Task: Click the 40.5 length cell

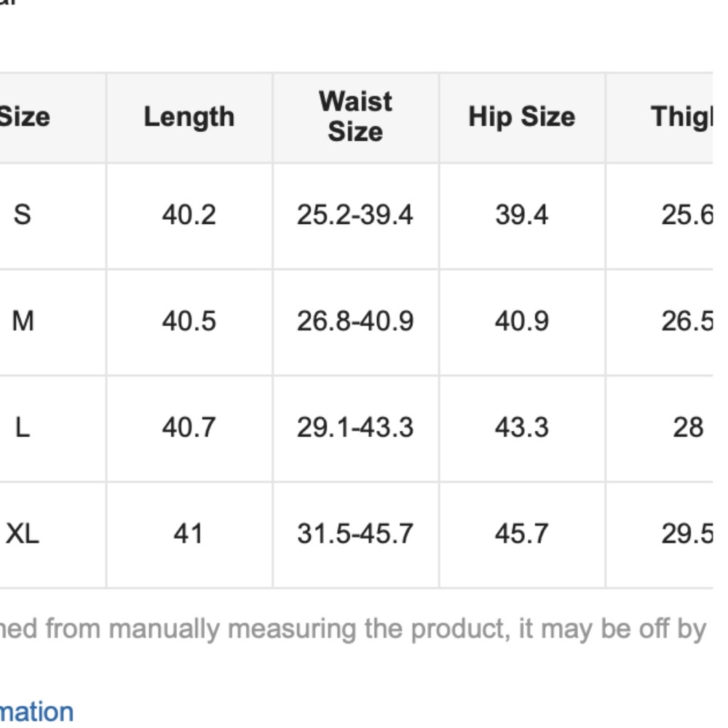Action: (189, 321)
